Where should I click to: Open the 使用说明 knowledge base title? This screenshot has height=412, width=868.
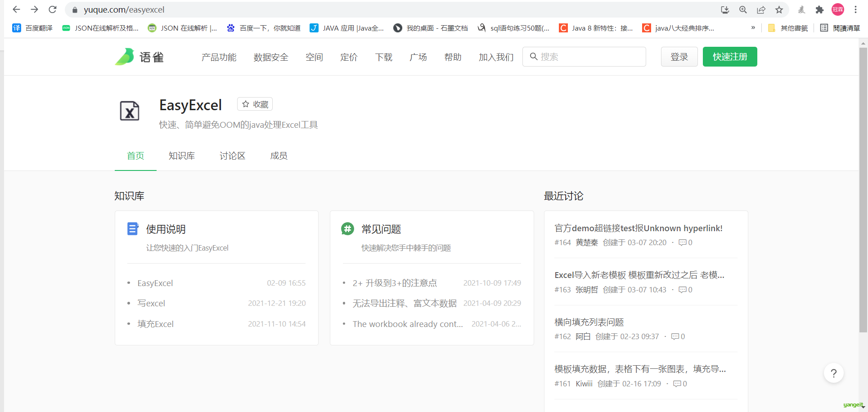tap(166, 229)
